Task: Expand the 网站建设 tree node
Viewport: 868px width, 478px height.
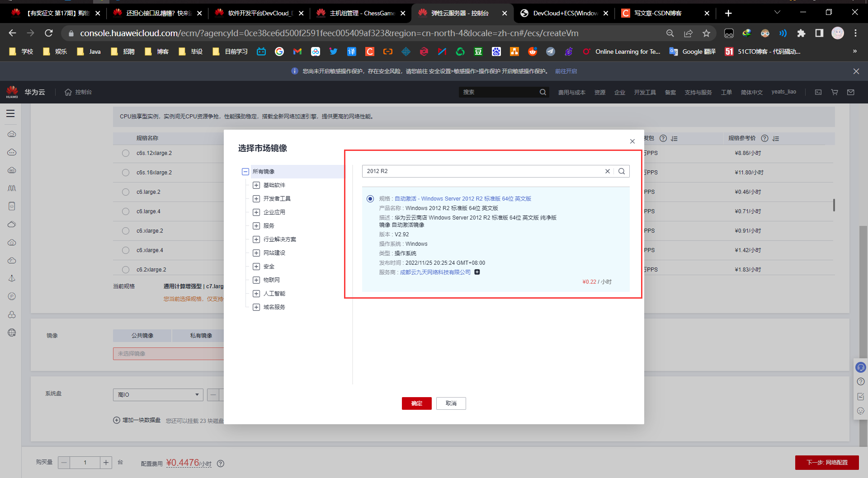Action: [x=256, y=253]
